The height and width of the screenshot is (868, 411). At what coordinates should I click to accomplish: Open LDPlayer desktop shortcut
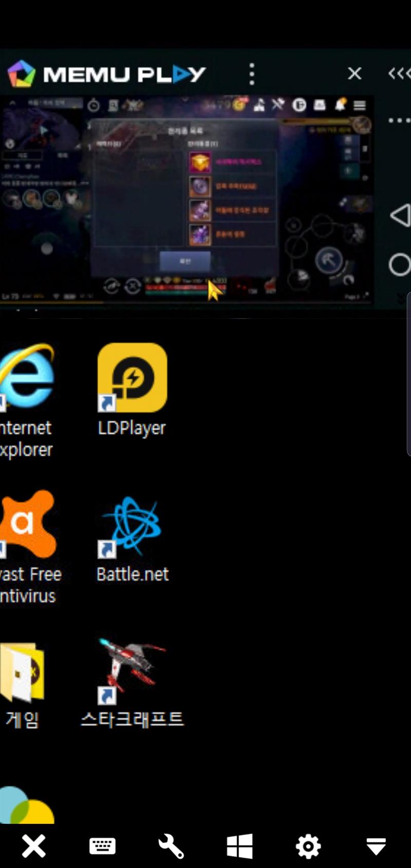pyautogui.click(x=132, y=391)
